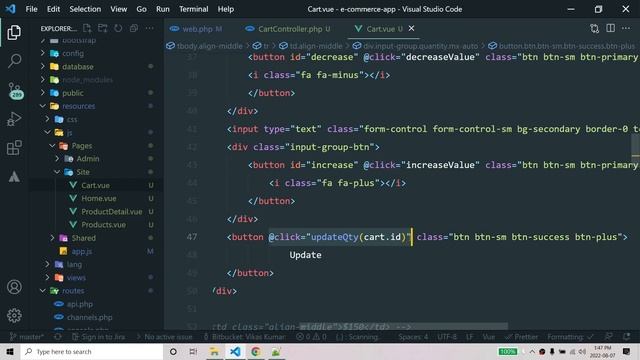This screenshot has width=640, height=360.
Task: Click Vue language mode in status bar
Action: tap(489, 337)
